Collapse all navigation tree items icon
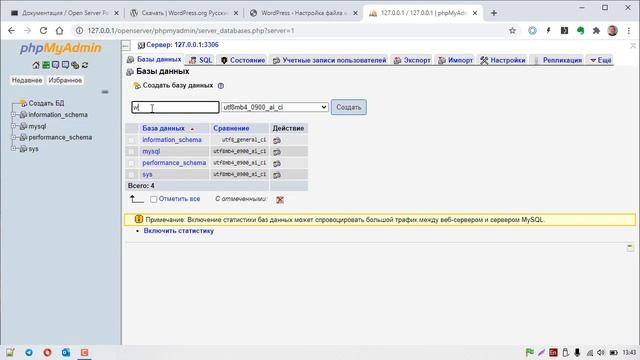640x360 pixels. [105, 92]
